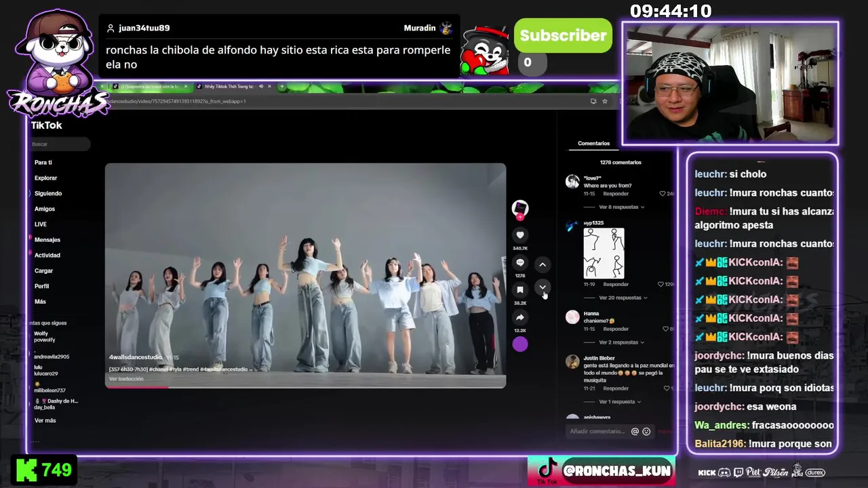Expand "Ver más" followed accounts
The width and height of the screenshot is (868, 488).
coord(45,421)
